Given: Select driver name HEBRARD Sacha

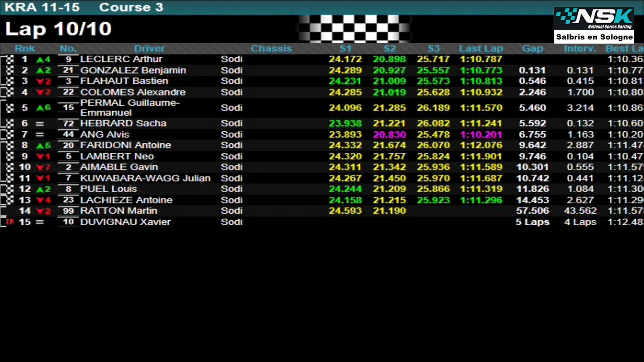Looking at the screenshot, I should pyautogui.click(x=123, y=124).
